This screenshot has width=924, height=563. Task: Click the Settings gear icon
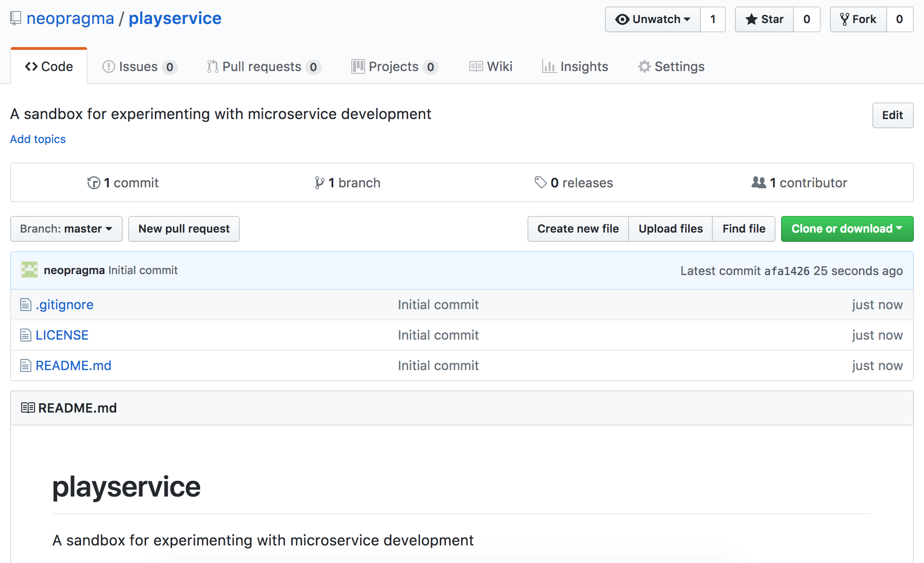pyautogui.click(x=644, y=66)
